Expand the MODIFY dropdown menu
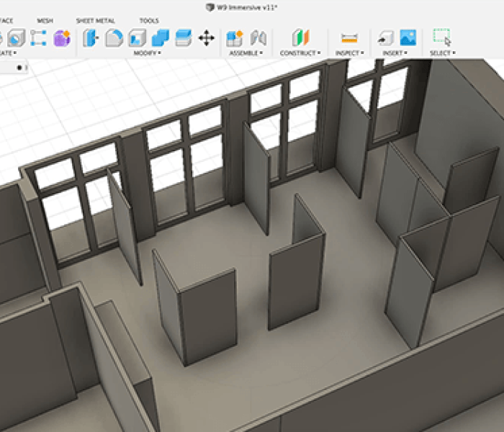This screenshot has height=432, width=504. 147,53
